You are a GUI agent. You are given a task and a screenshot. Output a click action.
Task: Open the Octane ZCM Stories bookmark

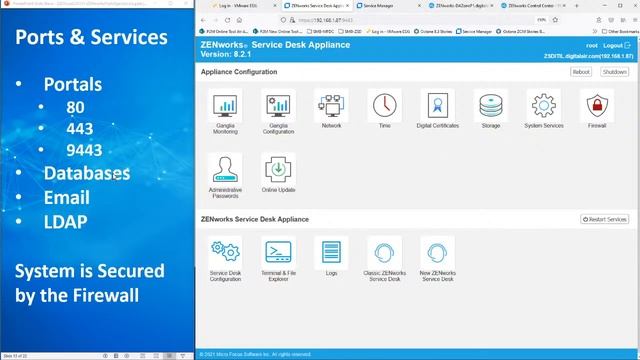point(520,31)
